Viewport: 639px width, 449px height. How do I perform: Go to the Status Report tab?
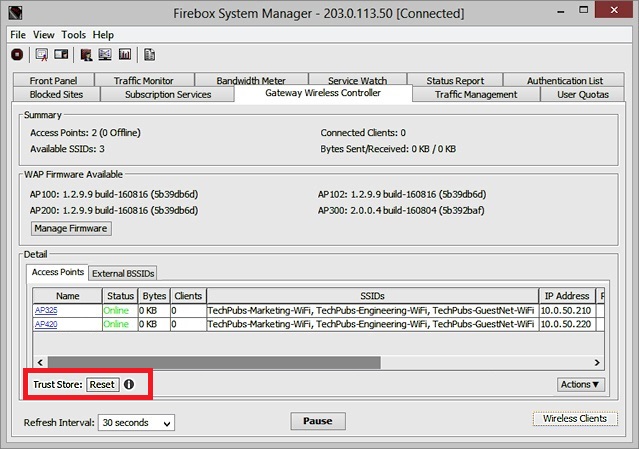coord(455,80)
